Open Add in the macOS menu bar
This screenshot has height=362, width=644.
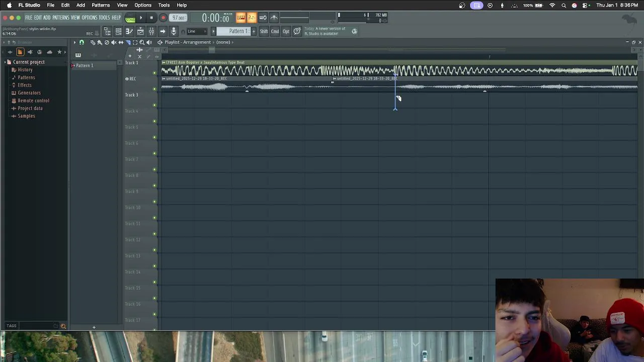click(80, 5)
